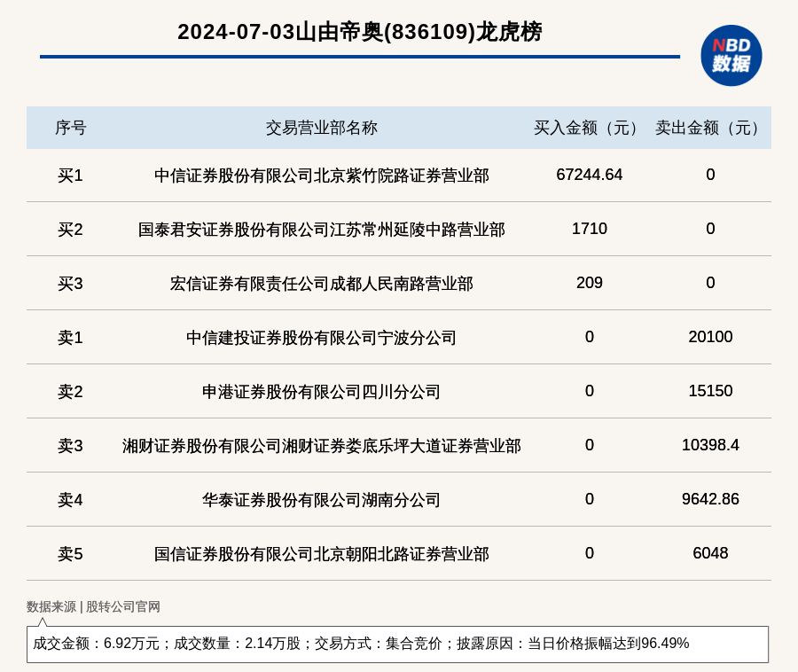The image size is (798, 672).
Task: Select 申港证券股份有限公司四川分公司
Action: pos(322,392)
